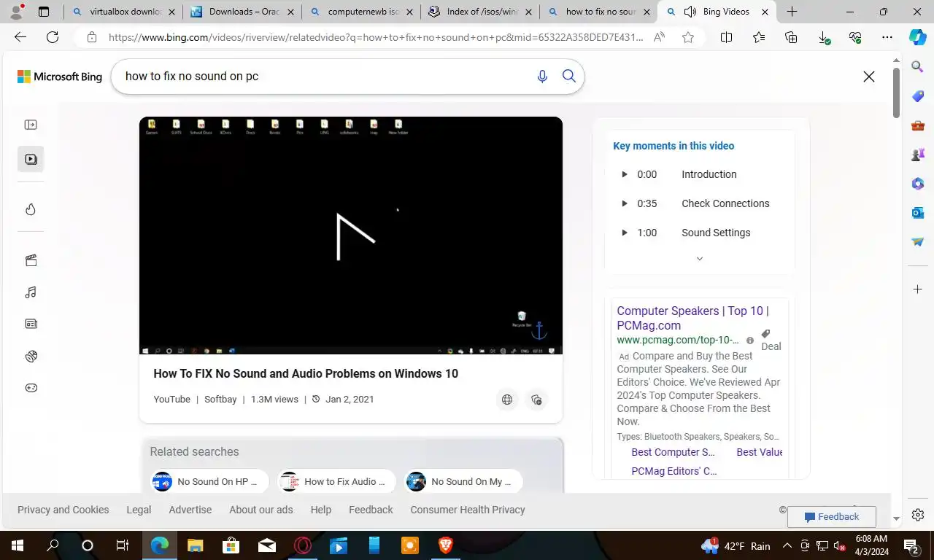The height and width of the screenshot is (560, 934).
Task: Open Consumer Health Privacy footer link
Action: click(x=468, y=510)
